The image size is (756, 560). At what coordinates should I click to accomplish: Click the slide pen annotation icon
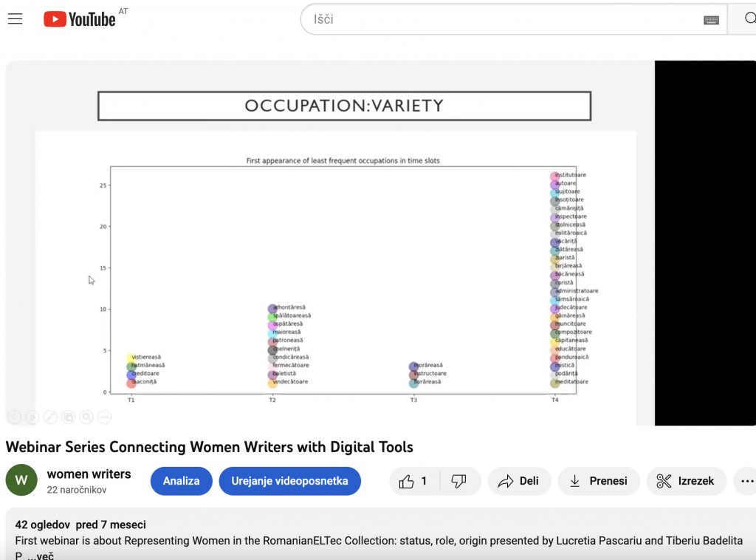coord(50,417)
